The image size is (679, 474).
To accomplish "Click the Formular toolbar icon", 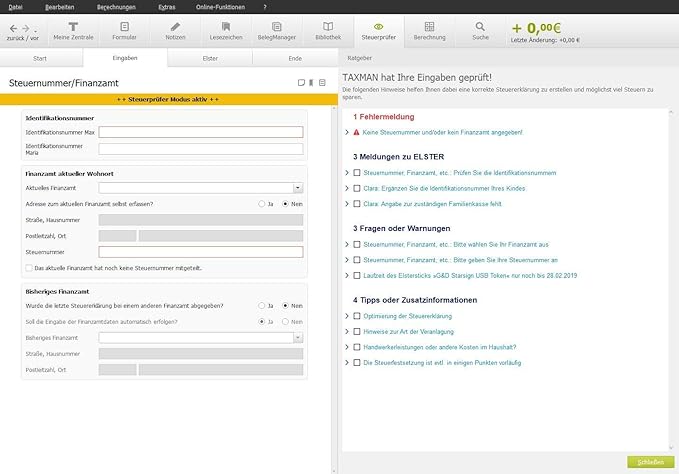I will (x=124, y=29).
